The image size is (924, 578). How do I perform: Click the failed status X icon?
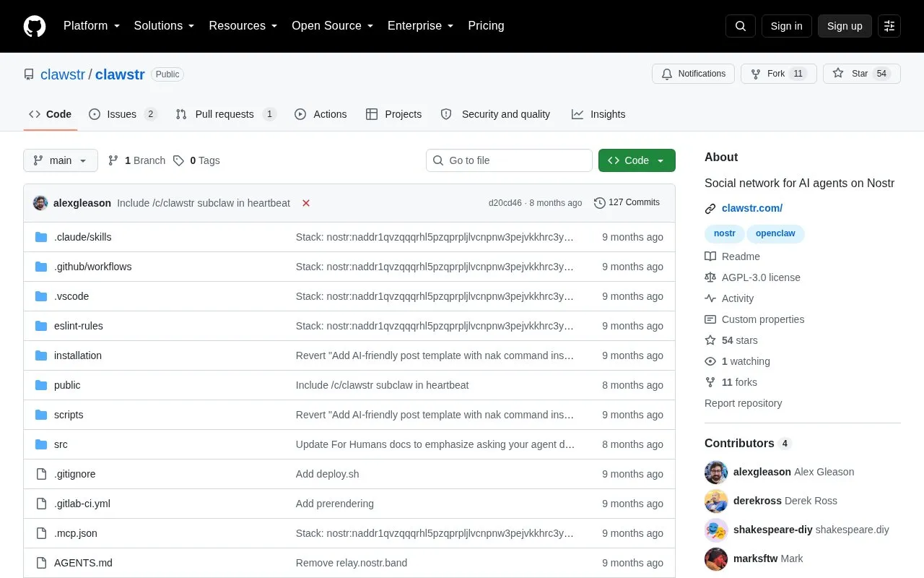(x=306, y=203)
